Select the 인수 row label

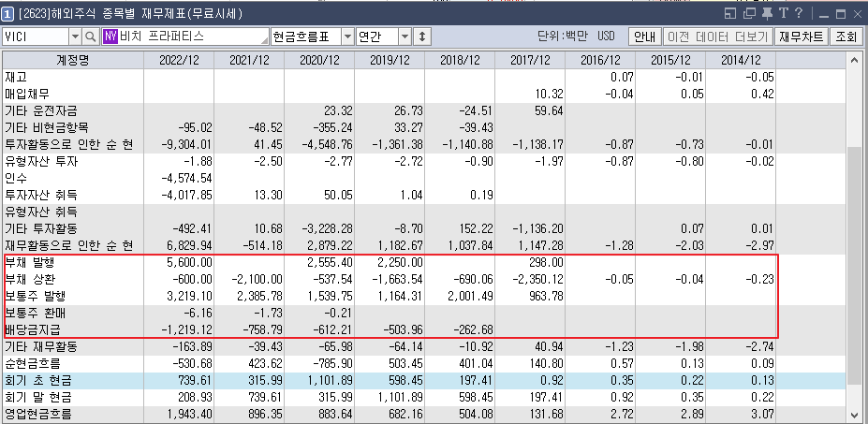tap(16, 178)
